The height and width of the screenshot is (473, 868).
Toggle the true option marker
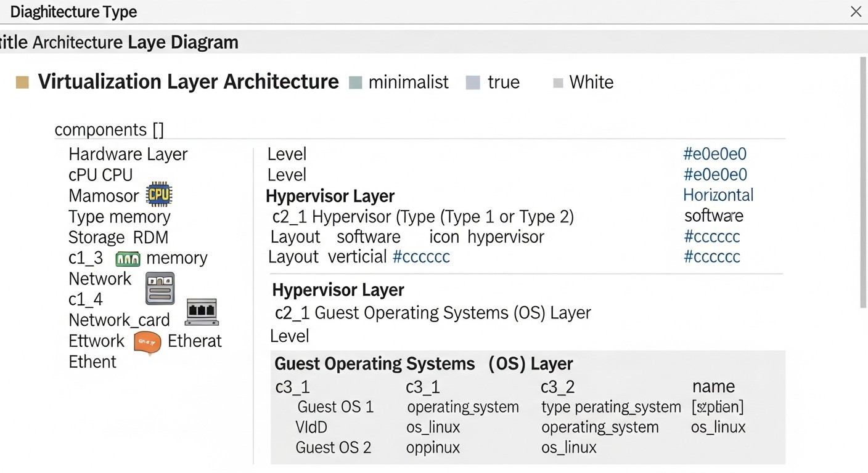(473, 82)
